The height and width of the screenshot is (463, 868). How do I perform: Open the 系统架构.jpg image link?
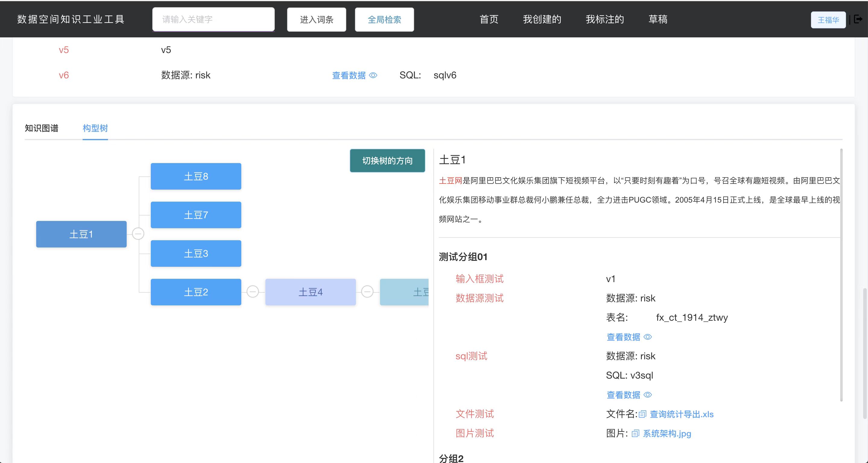pos(667,433)
